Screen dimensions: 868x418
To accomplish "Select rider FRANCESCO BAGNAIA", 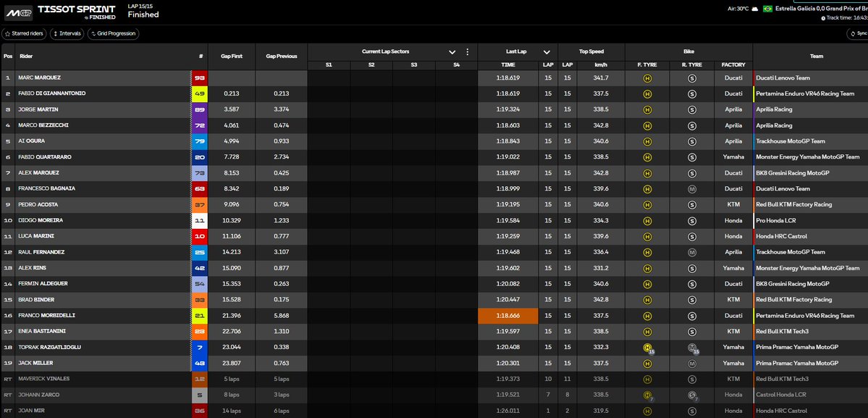I will (x=46, y=189).
